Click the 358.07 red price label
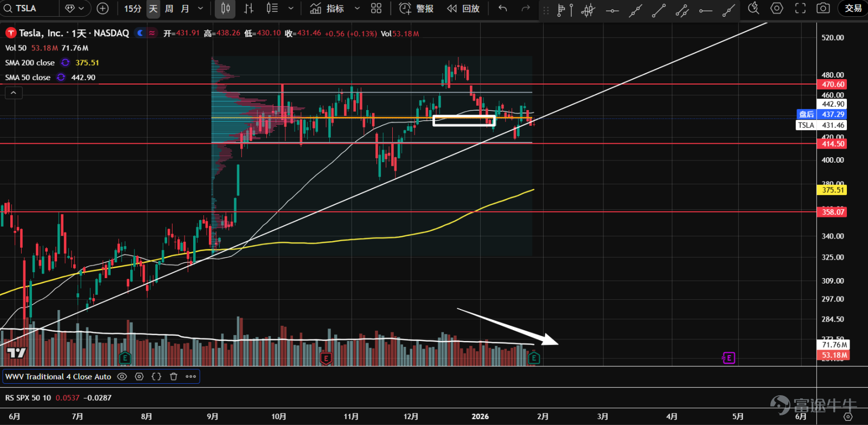Image resolution: width=868 pixels, height=425 pixels. 832,212
